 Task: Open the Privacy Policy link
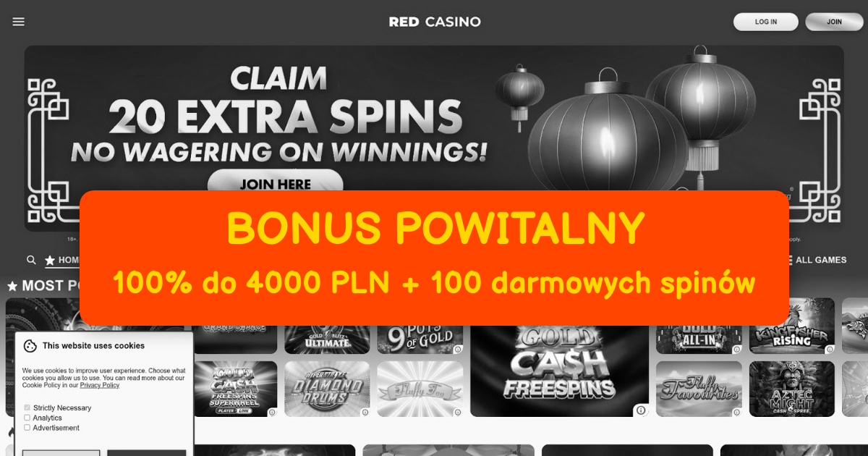(x=100, y=385)
